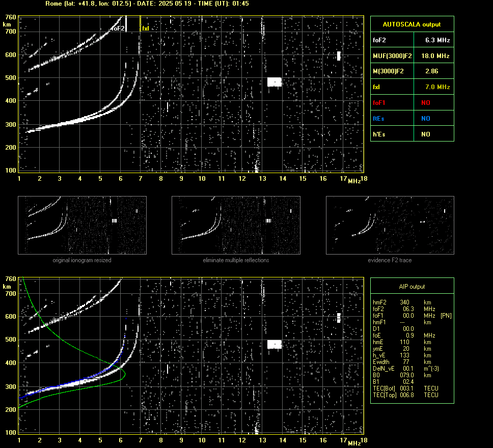Viewport: 493px width, 448px height.
Task: Click the blue ftEs row label
Action: click(x=378, y=119)
